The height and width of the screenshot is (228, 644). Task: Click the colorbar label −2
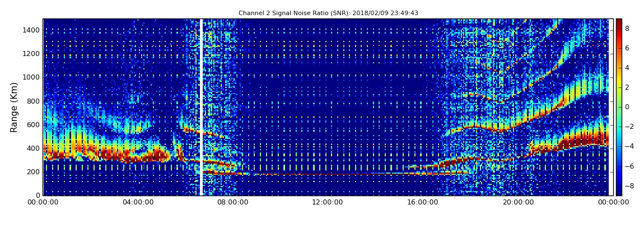click(629, 127)
